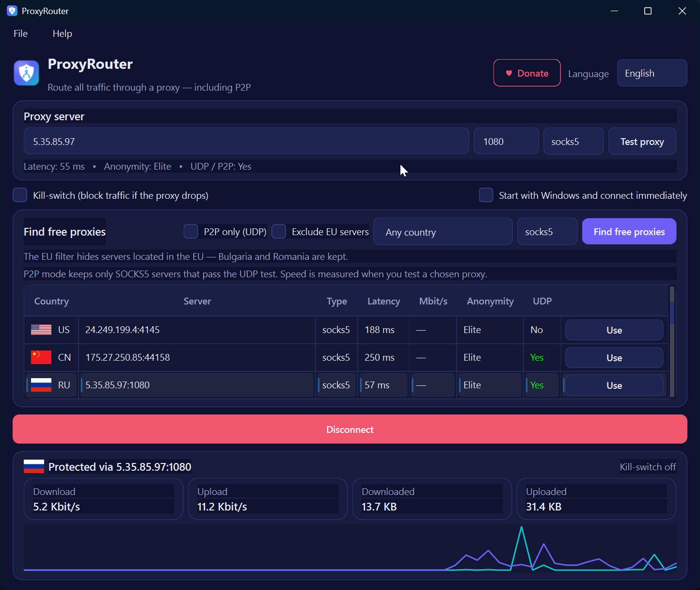Select the server cell '24.249.199.4:4145'

pyautogui.click(x=197, y=330)
